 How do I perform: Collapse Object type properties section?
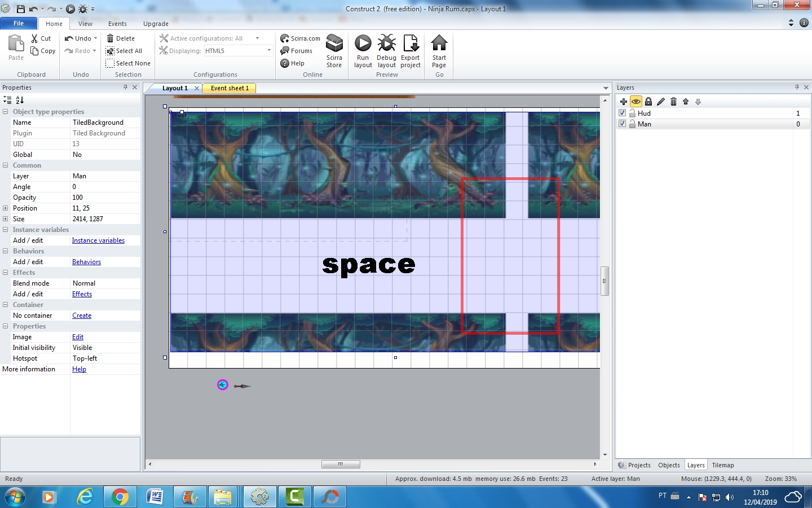(x=5, y=112)
